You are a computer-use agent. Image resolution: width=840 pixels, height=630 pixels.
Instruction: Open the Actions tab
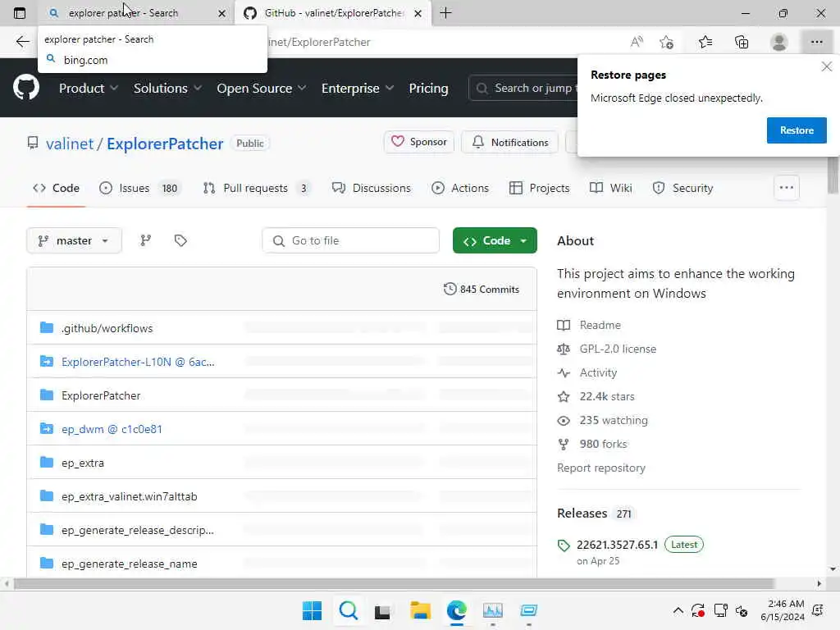coord(460,188)
